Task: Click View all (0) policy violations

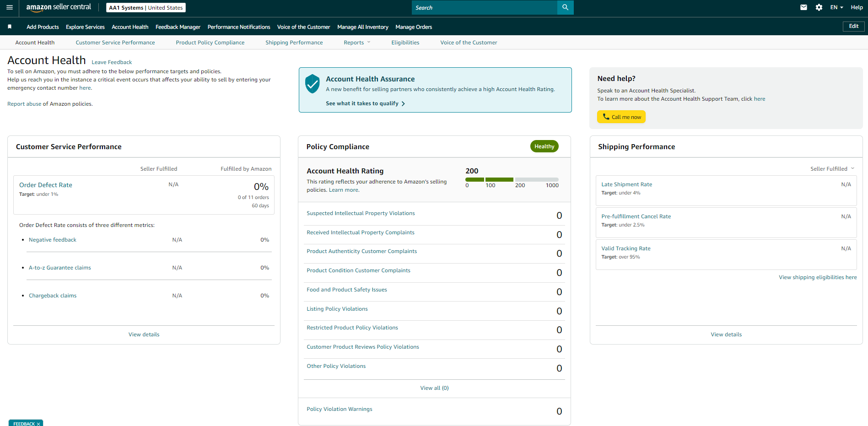Action: click(x=435, y=388)
